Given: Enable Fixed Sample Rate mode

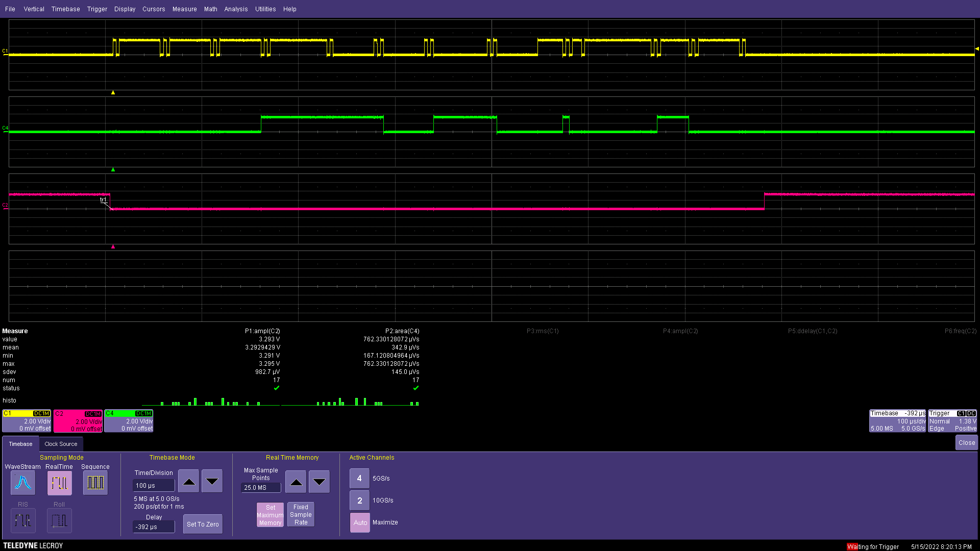Looking at the screenshot, I should [301, 515].
